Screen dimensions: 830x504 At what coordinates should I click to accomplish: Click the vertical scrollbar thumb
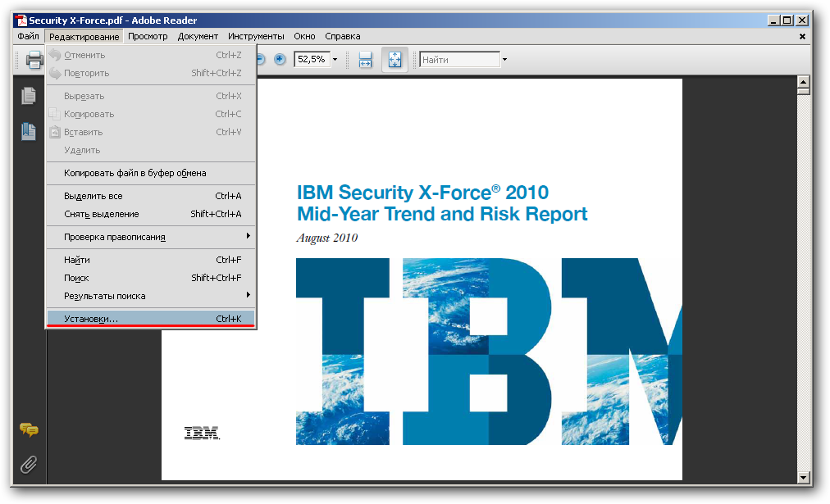[804, 92]
